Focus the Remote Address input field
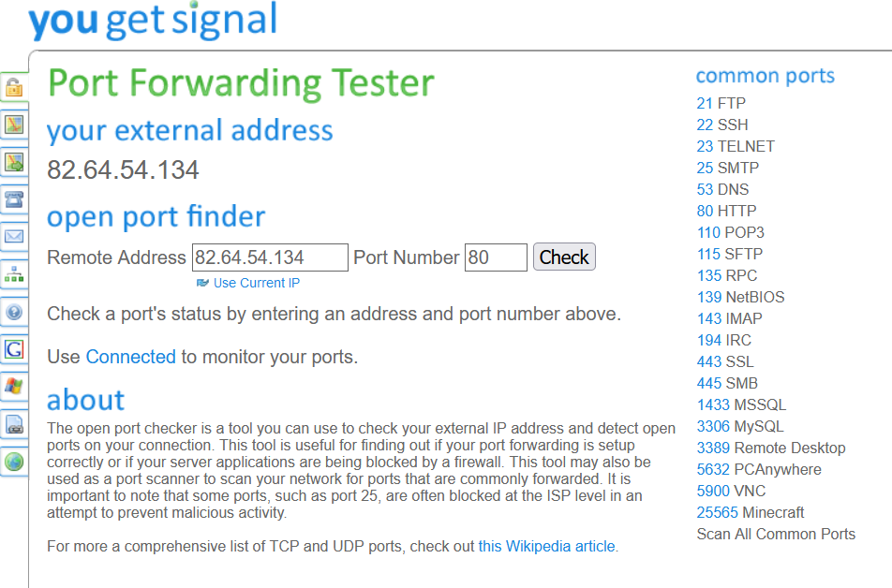 pyautogui.click(x=270, y=257)
